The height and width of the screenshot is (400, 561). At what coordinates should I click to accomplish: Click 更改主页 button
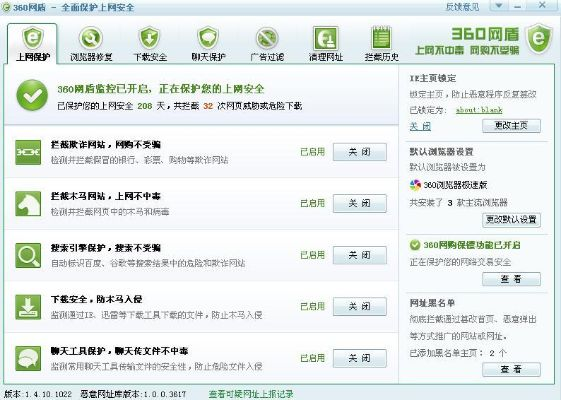tap(511, 126)
